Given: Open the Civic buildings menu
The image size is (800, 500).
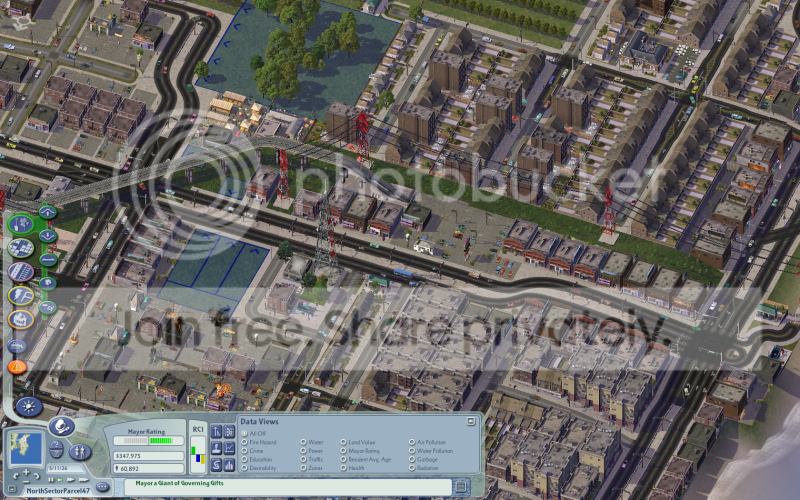Looking at the screenshot, I should [20, 320].
